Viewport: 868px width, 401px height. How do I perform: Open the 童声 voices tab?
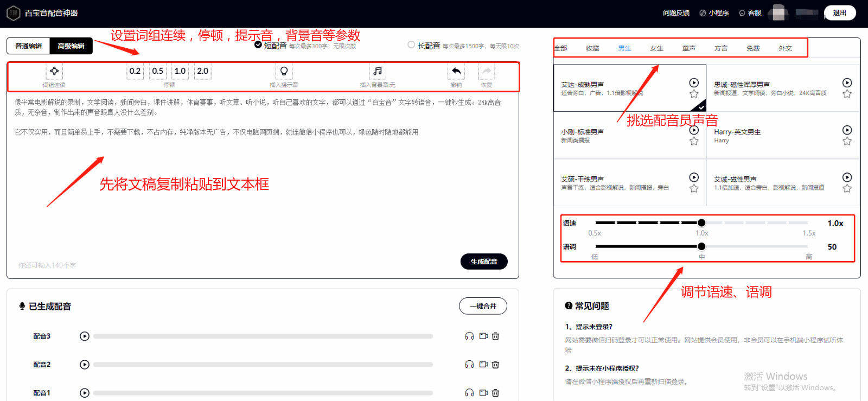tap(689, 48)
